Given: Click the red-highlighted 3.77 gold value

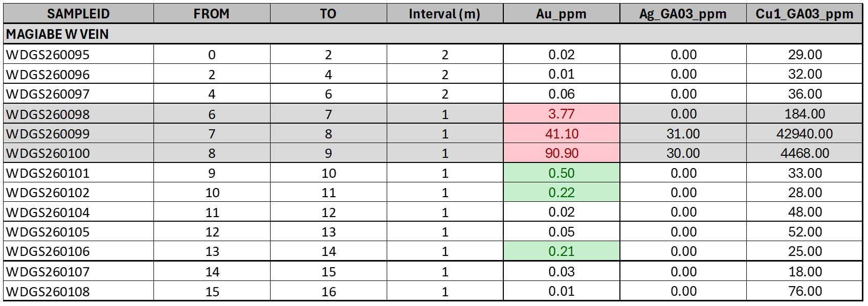Looking at the screenshot, I should pos(561,114).
